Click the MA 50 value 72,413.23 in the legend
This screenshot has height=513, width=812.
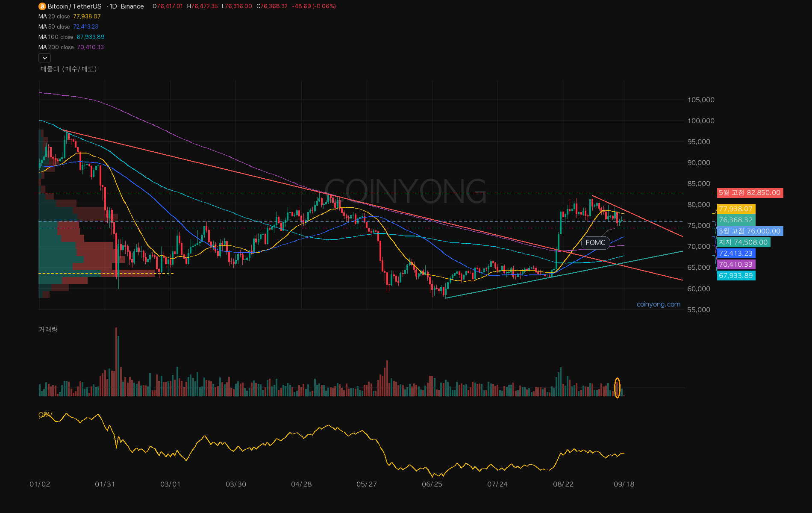click(x=85, y=27)
